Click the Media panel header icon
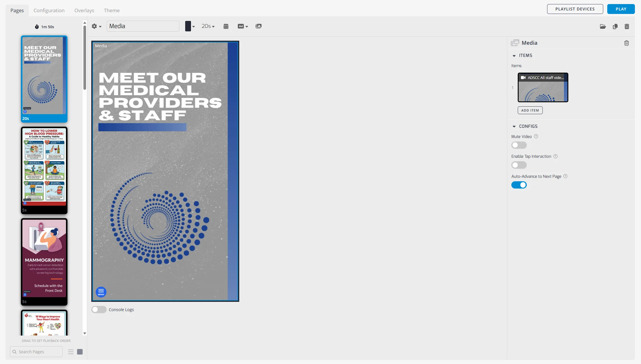 click(515, 43)
